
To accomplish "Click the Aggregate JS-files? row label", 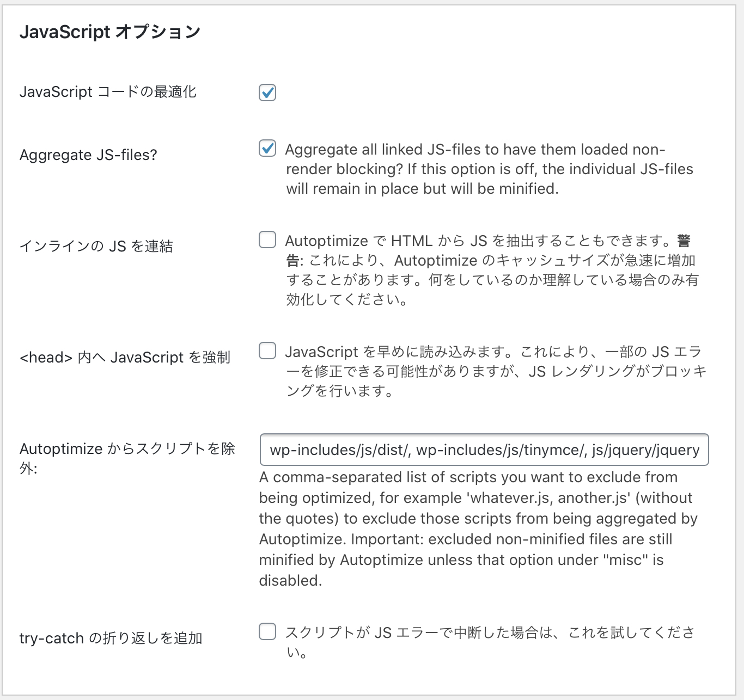I will click(88, 155).
